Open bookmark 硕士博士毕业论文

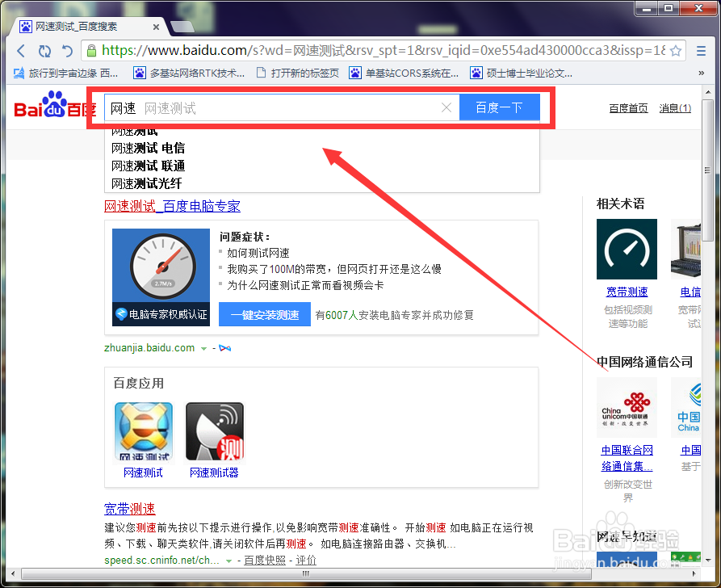point(522,73)
